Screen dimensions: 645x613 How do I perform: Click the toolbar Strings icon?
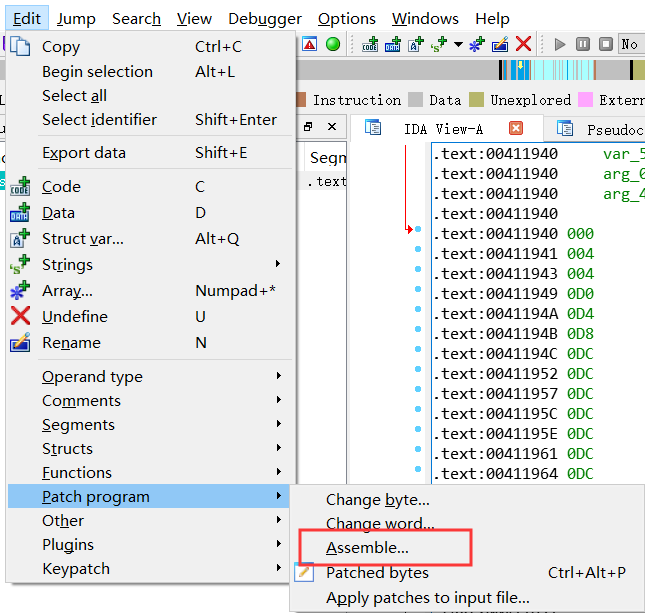pyautogui.click(x=439, y=44)
